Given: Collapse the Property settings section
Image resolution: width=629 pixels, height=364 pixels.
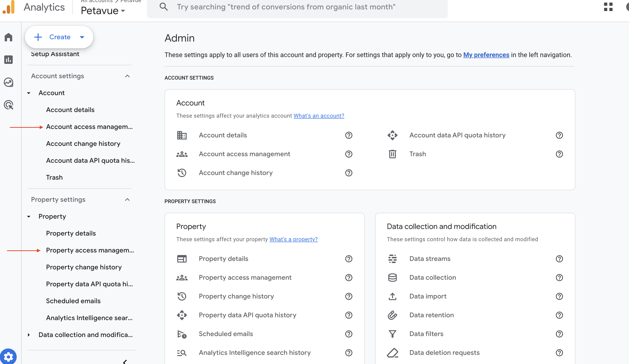Looking at the screenshot, I should click(127, 199).
